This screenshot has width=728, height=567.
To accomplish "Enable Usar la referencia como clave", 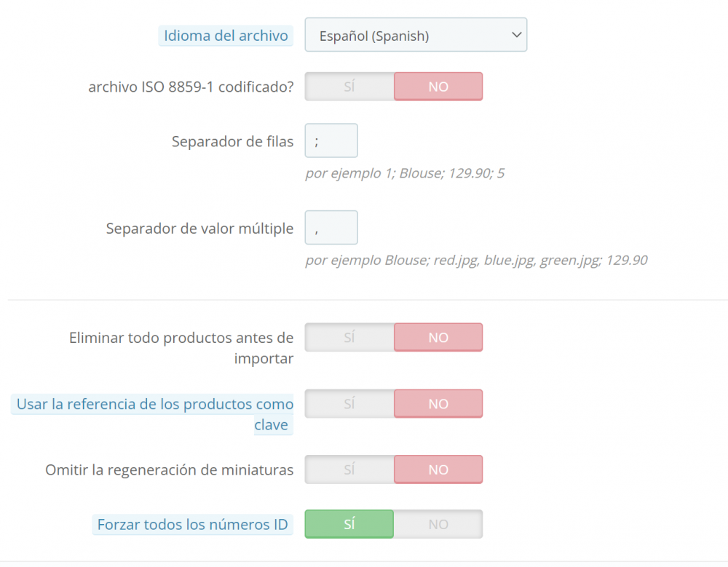I will (349, 404).
